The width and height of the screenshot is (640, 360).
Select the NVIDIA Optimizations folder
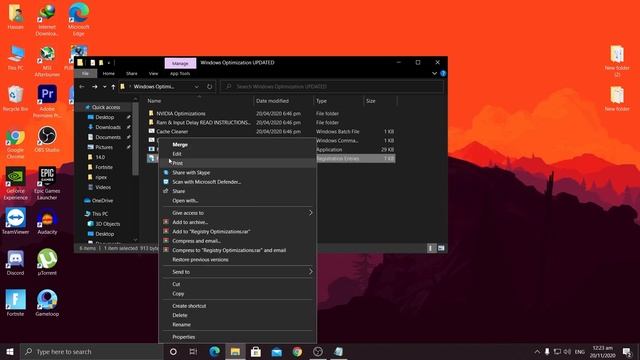[181, 113]
